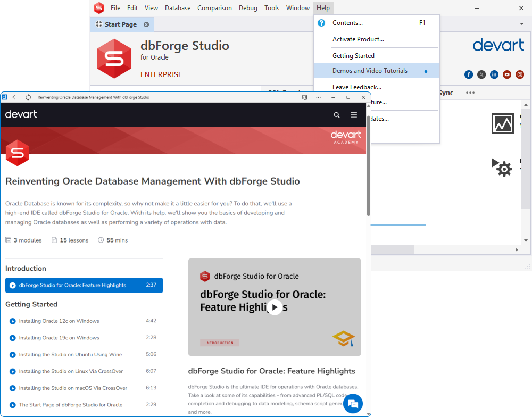Image resolution: width=532 pixels, height=417 pixels.
Task: Click the Help menu
Action: coord(323,8)
